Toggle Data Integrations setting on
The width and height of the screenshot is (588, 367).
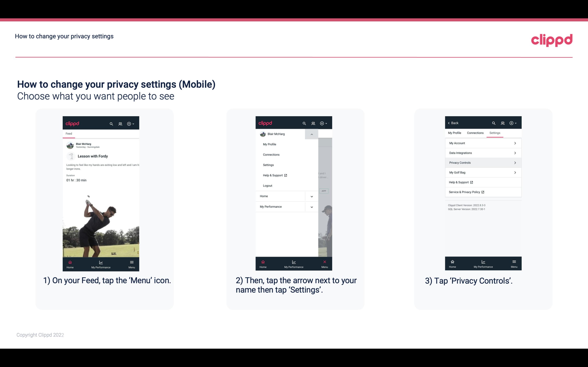coord(482,153)
